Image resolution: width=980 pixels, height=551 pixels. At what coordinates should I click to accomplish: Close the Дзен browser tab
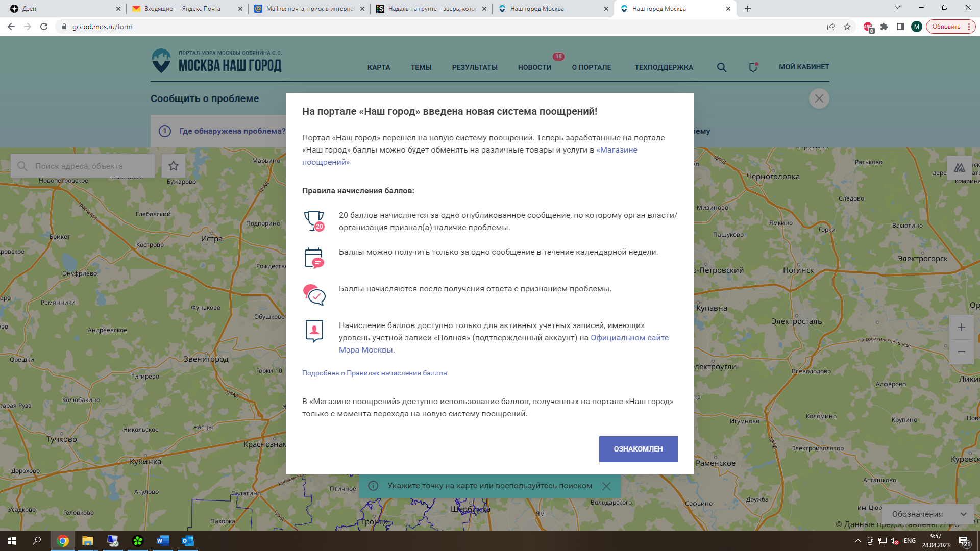coord(118,9)
